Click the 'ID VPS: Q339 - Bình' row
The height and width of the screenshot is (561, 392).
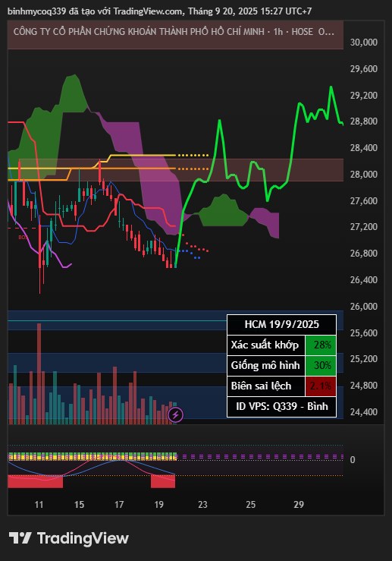point(281,406)
